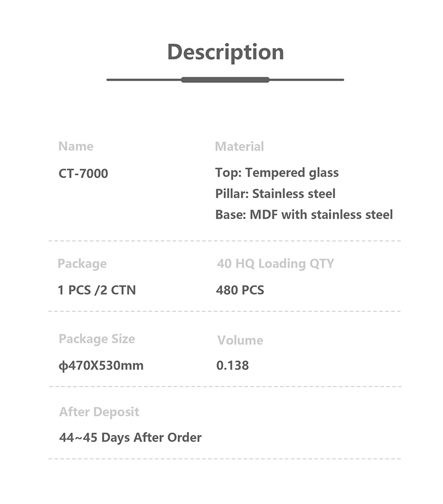
Task: Select the Package Size label
Action: click(x=97, y=339)
